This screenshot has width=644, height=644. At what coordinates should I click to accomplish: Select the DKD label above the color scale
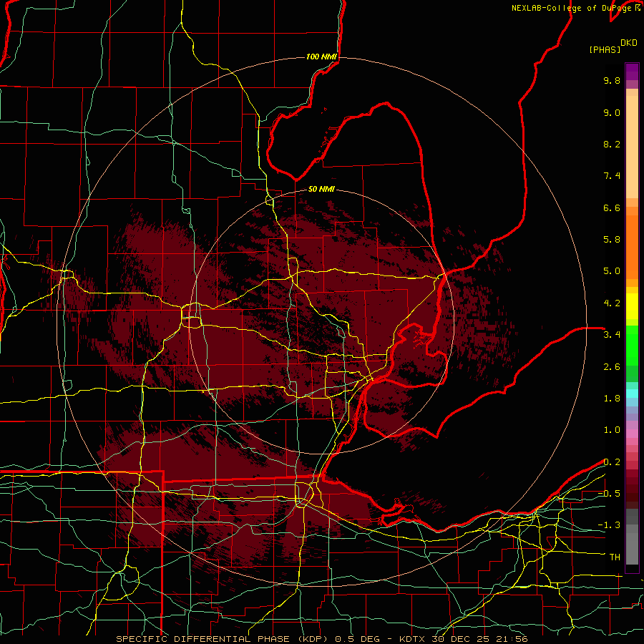point(629,43)
